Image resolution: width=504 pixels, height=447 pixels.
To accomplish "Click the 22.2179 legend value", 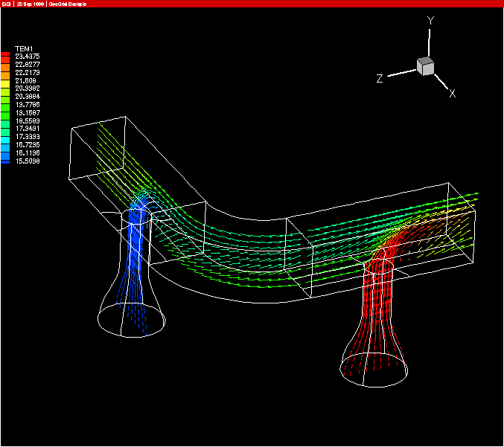I will pos(27,72).
